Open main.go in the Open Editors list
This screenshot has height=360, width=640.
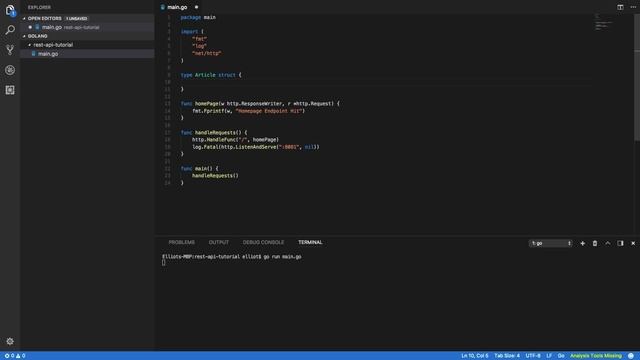point(87,27)
